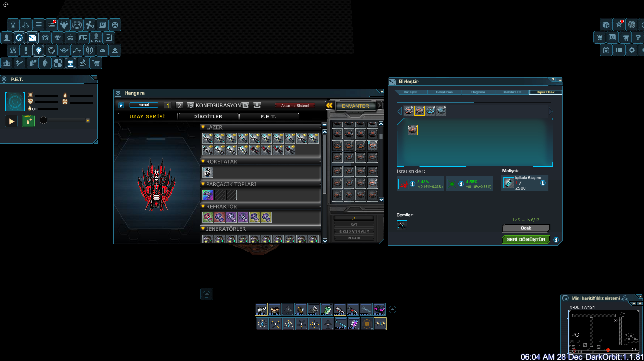Click the HIZLI SATIN ALIM button

click(x=354, y=231)
